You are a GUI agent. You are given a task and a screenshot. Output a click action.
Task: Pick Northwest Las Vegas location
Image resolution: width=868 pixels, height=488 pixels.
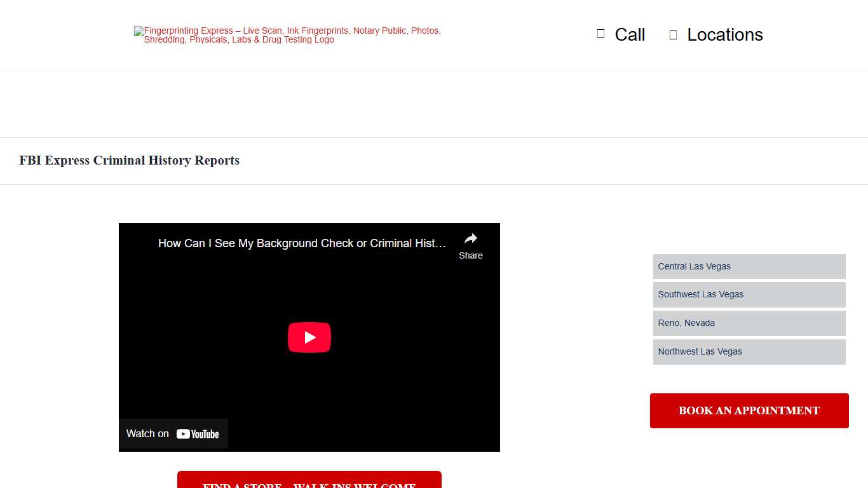749,352
